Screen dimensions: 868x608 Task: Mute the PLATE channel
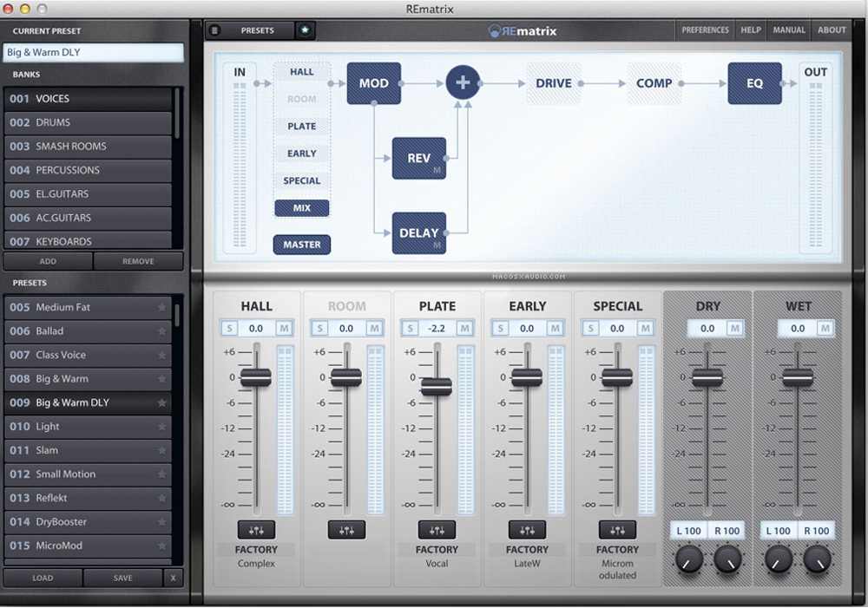[x=465, y=328]
